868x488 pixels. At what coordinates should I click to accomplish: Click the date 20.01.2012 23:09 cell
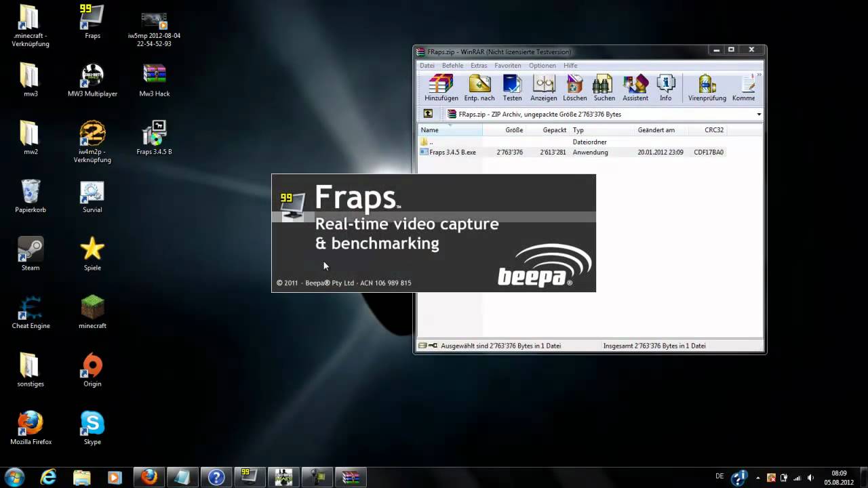coord(660,152)
